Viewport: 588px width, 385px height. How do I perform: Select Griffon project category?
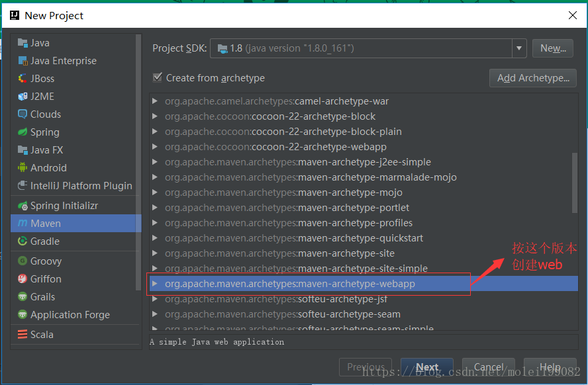[76, 279]
